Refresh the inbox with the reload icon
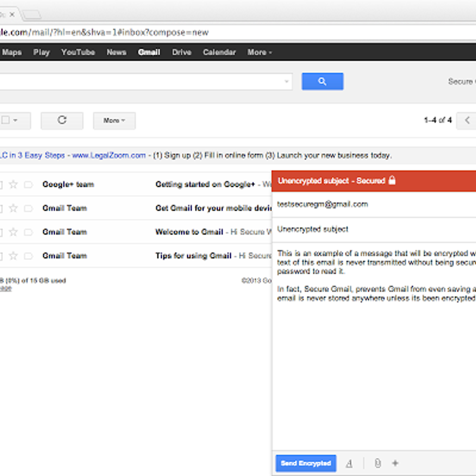Screen dimensions: 476x476 [x=62, y=120]
